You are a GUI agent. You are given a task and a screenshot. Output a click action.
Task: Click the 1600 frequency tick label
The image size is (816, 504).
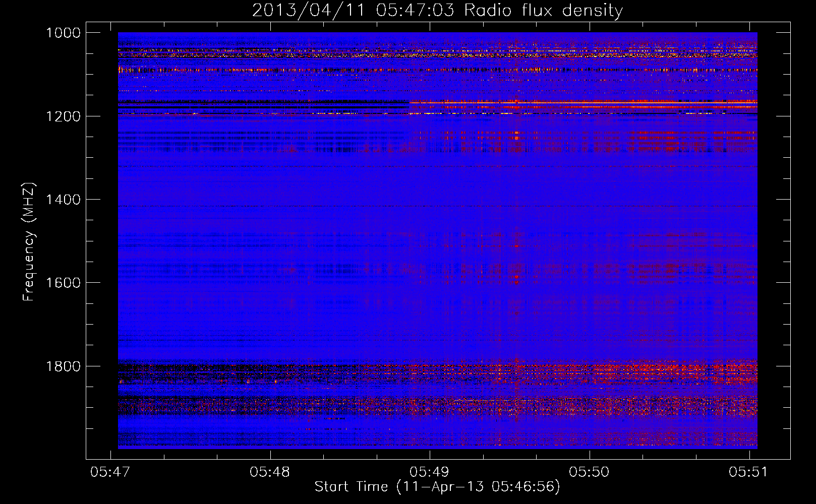(63, 283)
